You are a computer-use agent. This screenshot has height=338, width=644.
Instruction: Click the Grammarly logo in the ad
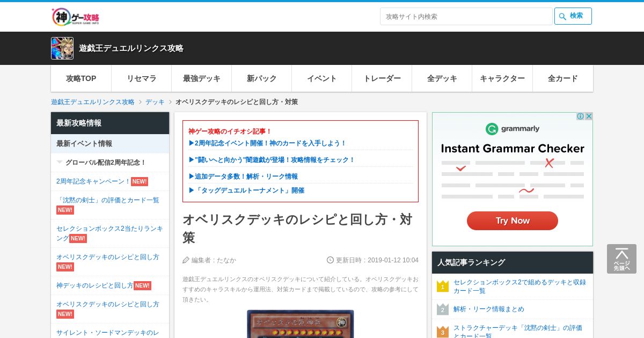coord(513,129)
